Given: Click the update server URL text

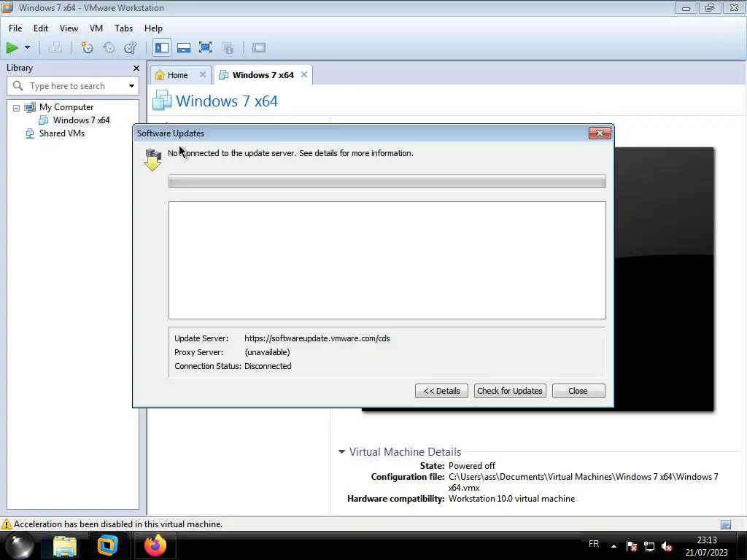Looking at the screenshot, I should point(317,338).
